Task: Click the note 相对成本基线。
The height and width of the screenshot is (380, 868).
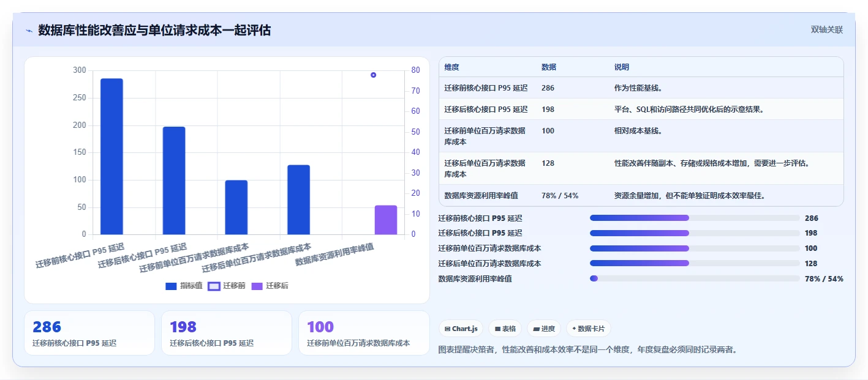Action: click(x=638, y=131)
